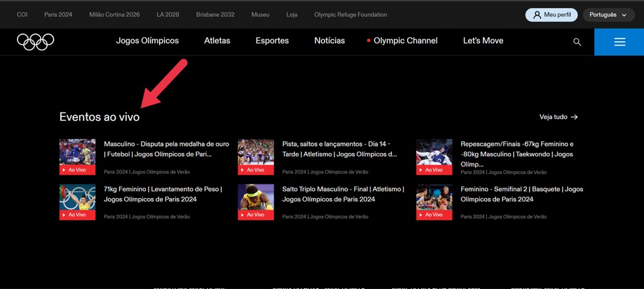Go to Olympic Channel menu item
Viewport: 644px width, 289px height.
tap(402, 41)
